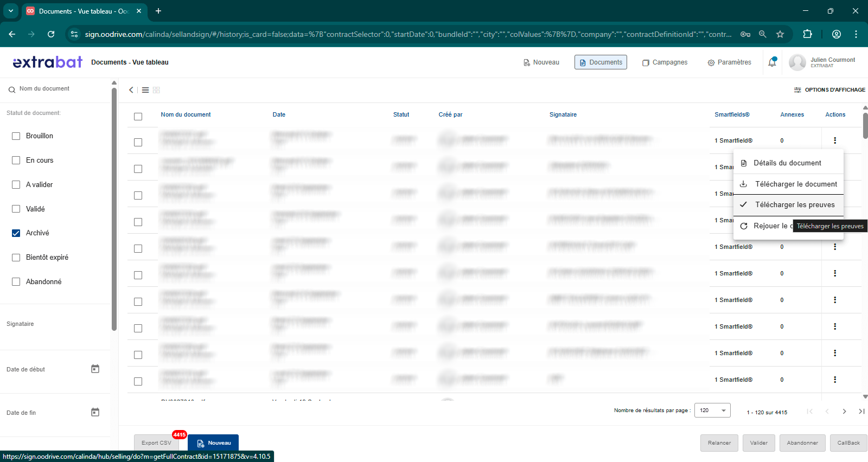Switch to list view icon

[x=145, y=90]
